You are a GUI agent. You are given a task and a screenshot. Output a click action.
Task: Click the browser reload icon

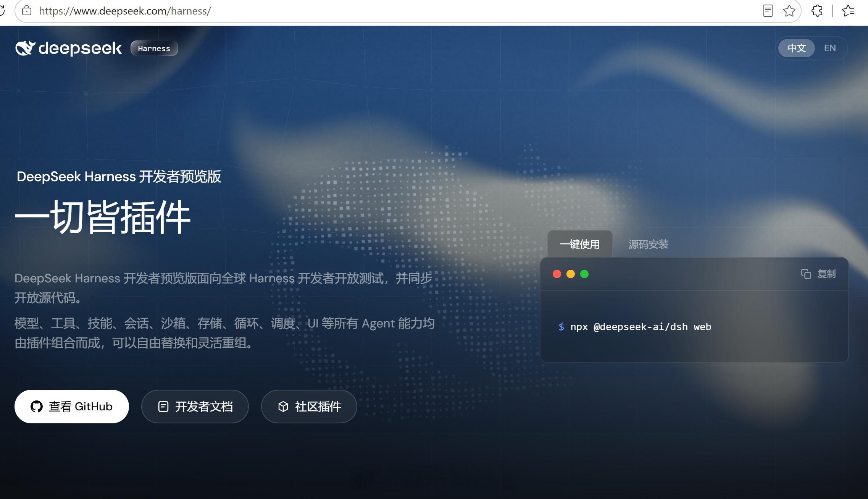pyautogui.click(x=2, y=11)
